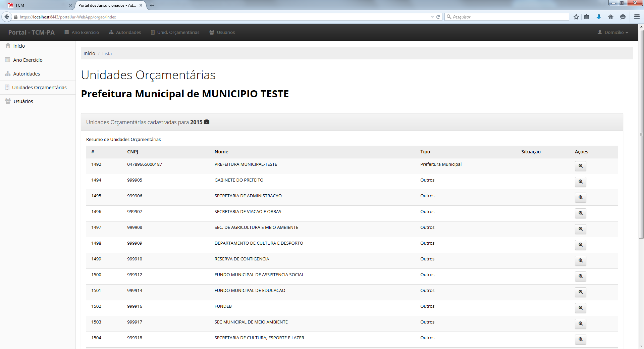
Task: Open downloads arrow icon
Action: (599, 17)
